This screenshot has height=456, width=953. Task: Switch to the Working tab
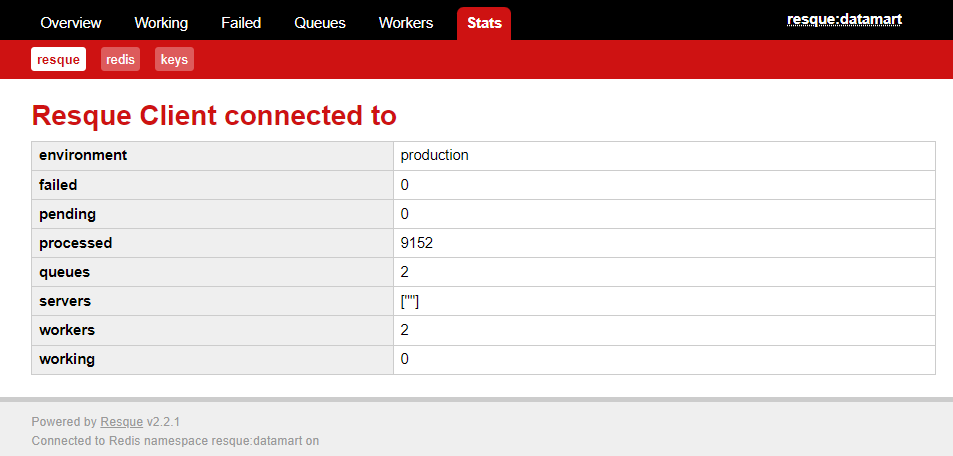pyautogui.click(x=161, y=23)
